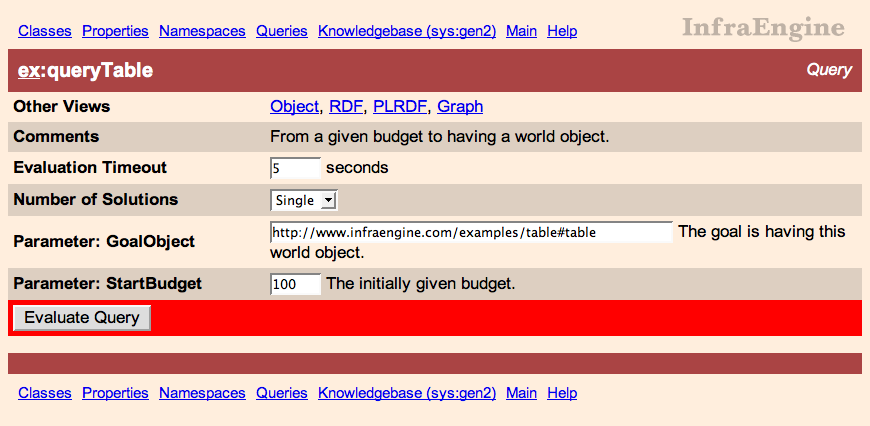Viewport: 870px width, 426px height.
Task: Open Queries link in top navigation
Action: tap(281, 31)
